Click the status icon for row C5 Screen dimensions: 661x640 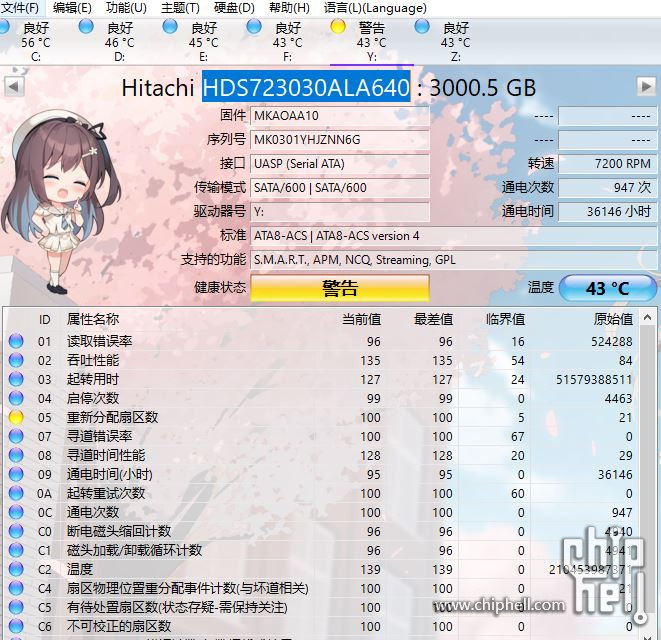pos(16,607)
